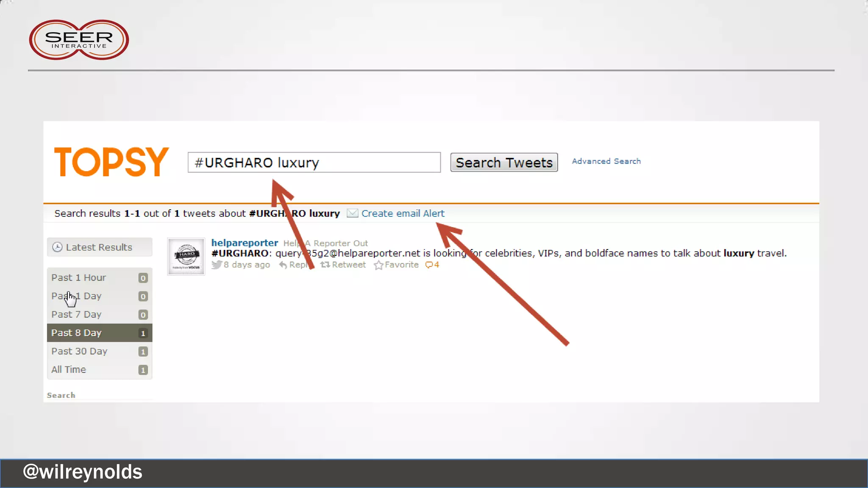Open the helpareporter username link

point(245,243)
